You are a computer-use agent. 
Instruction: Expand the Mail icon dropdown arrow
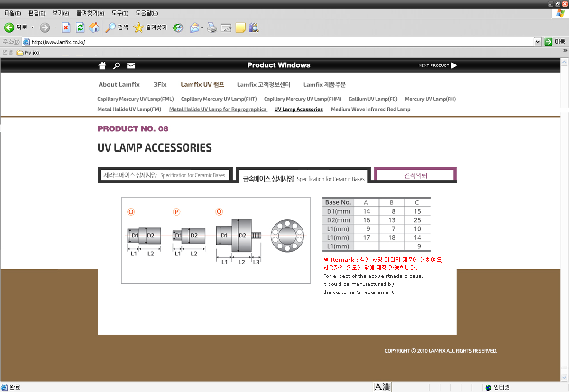coord(202,27)
